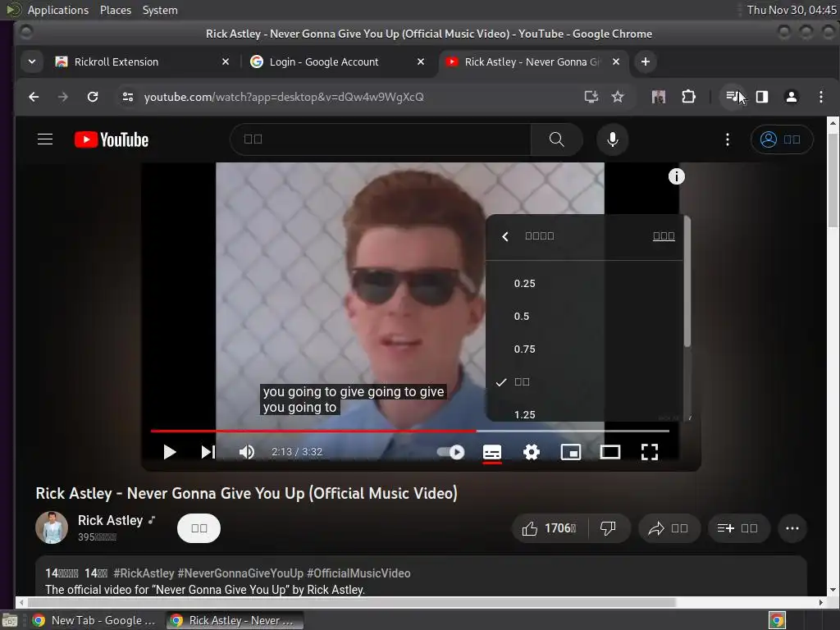Go to YouTube home logo

112,139
